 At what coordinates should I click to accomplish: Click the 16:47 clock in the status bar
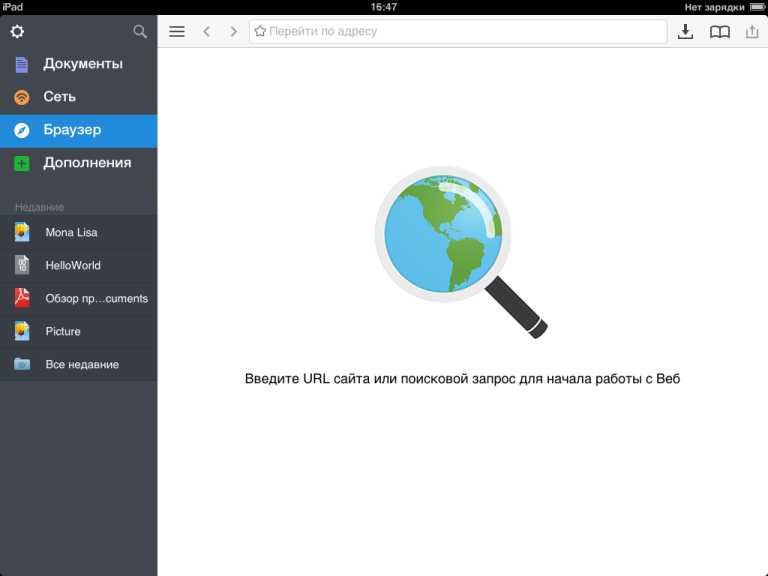[384, 7]
